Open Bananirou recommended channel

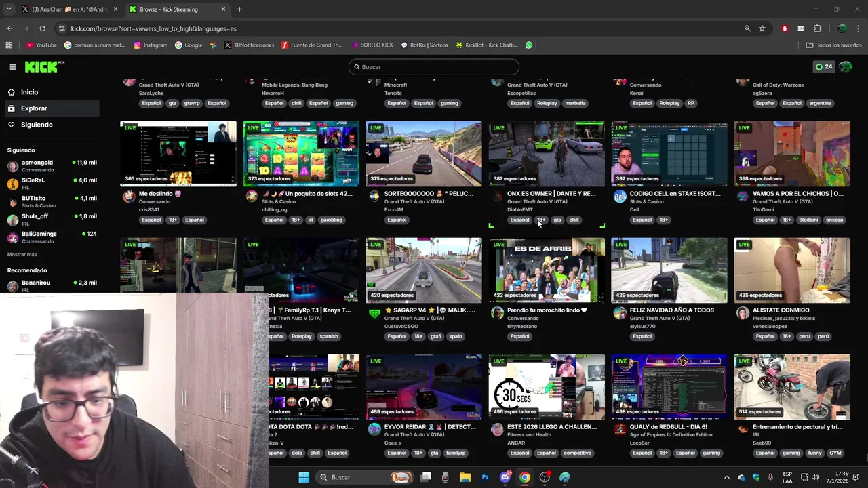[x=52, y=285]
